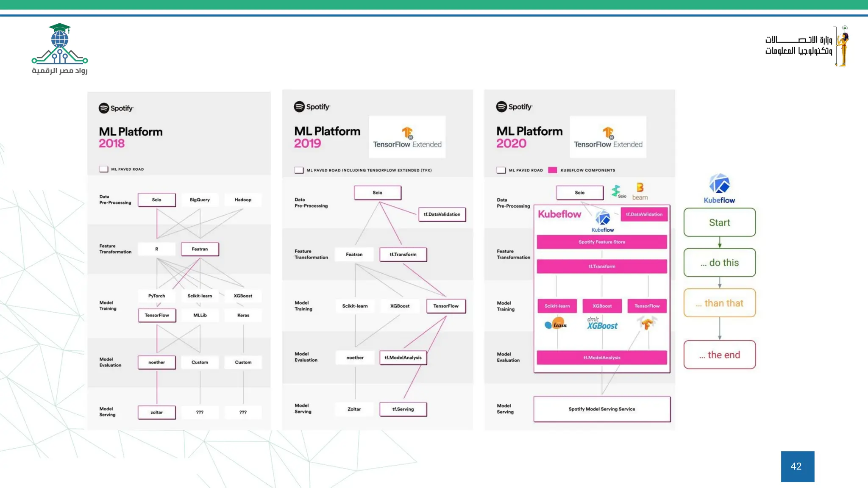Click the red 'the end' flowchart box

[x=719, y=355]
